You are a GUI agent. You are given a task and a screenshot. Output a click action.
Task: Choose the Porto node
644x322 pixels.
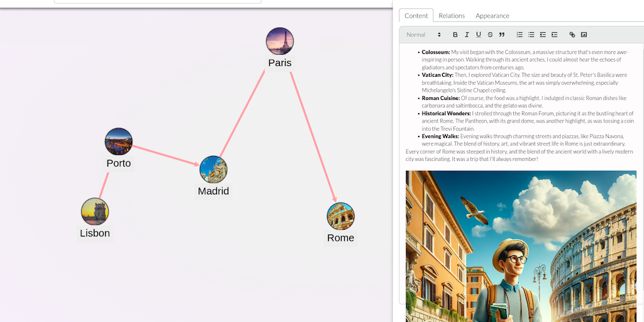pos(119,142)
